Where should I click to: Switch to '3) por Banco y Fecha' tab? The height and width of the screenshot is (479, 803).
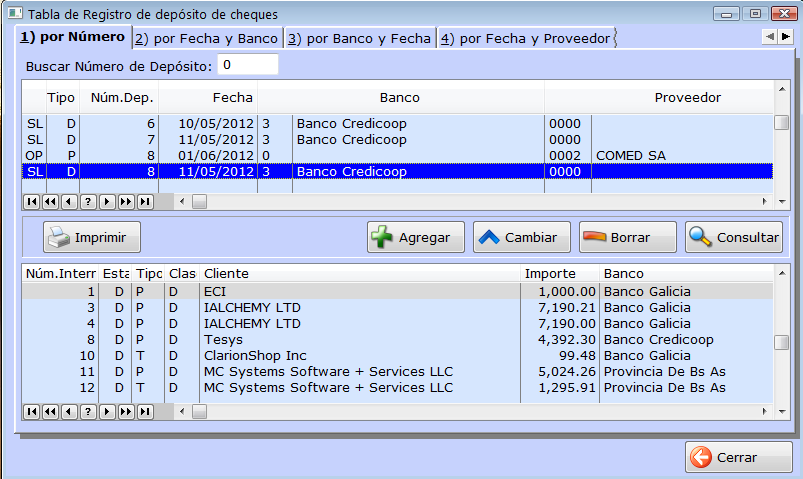coord(360,38)
